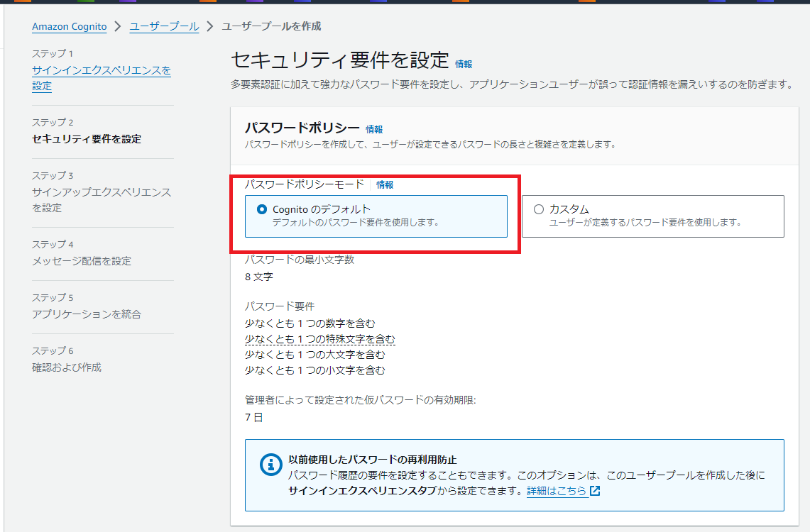This screenshot has height=532, width=810.
Task: Click the chevron after ユーザープール breadcrumb
Action: coord(209,26)
